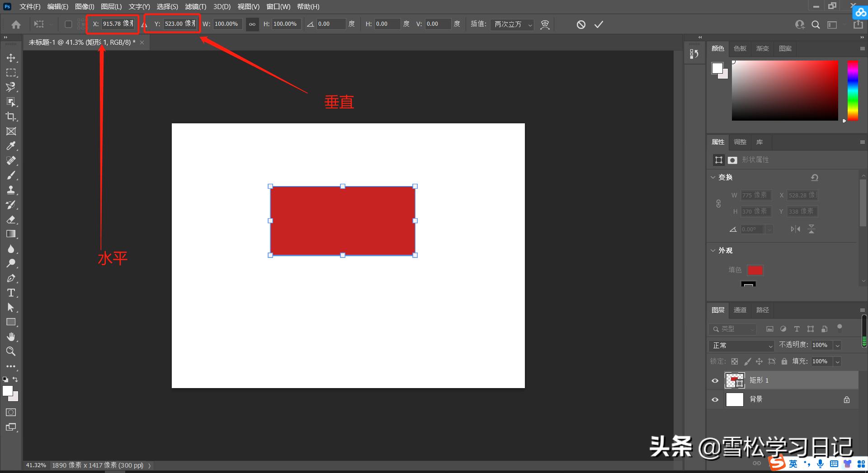Screen dimensions: 868x473
Task: Cancel the transform with the circle-slash icon
Action: 581,24
